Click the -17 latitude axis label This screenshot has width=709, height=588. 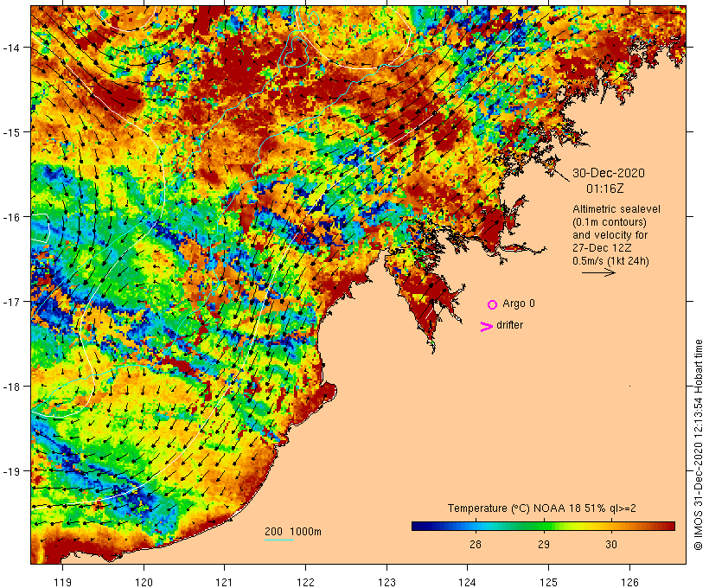[10, 301]
